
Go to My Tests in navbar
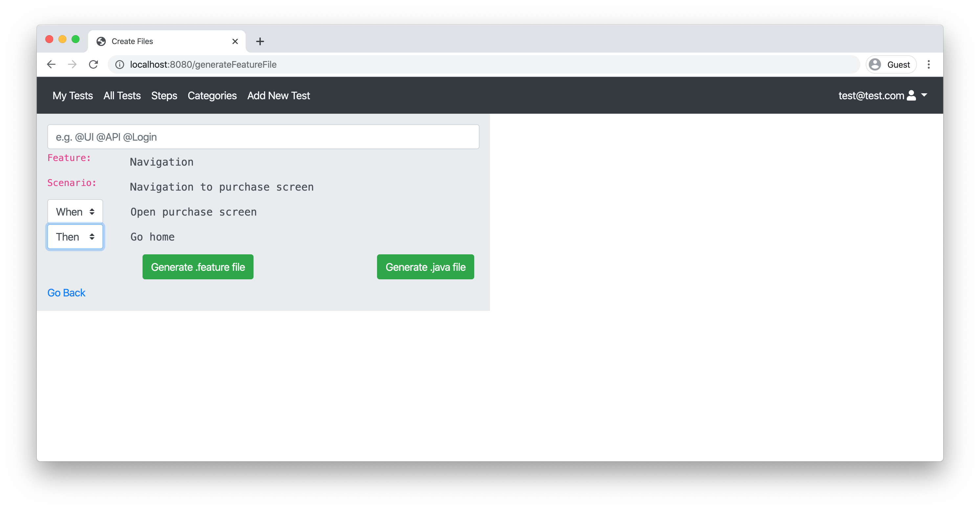[x=73, y=96]
